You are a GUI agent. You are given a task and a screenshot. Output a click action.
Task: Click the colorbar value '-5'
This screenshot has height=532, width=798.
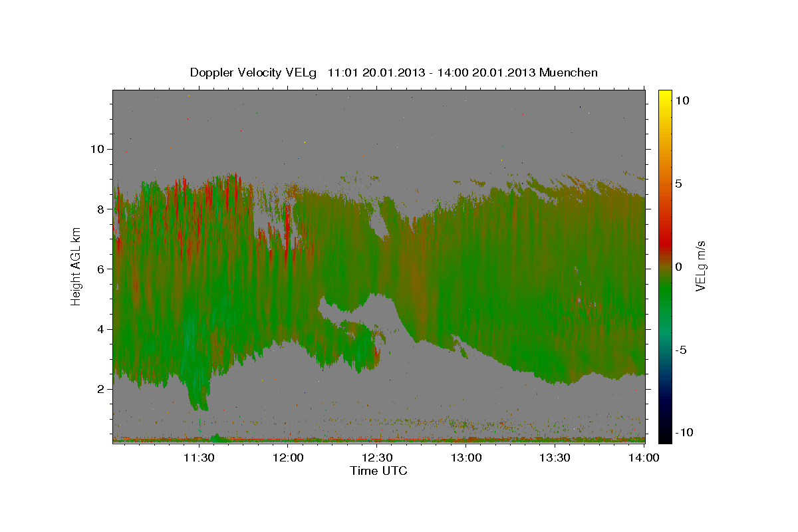pyautogui.click(x=682, y=350)
